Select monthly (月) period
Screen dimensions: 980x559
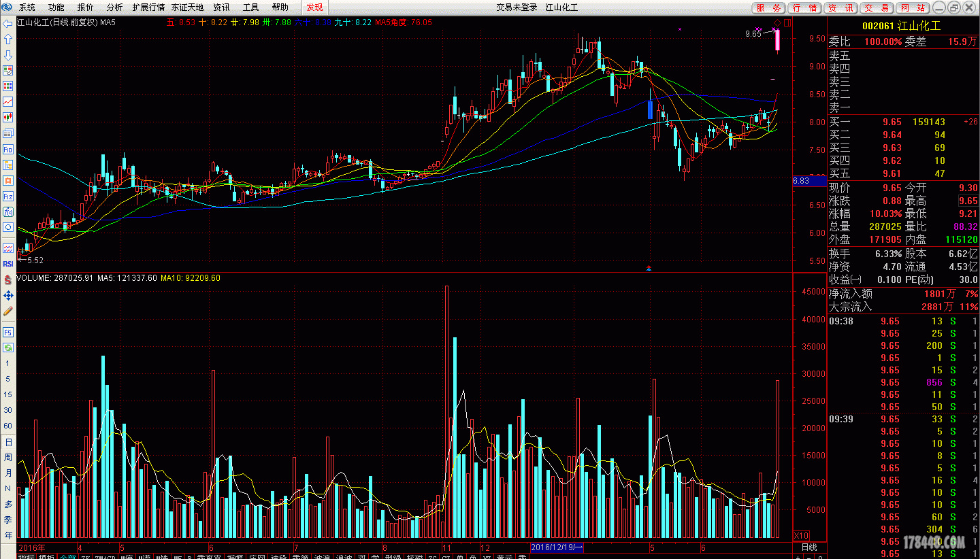click(8, 473)
